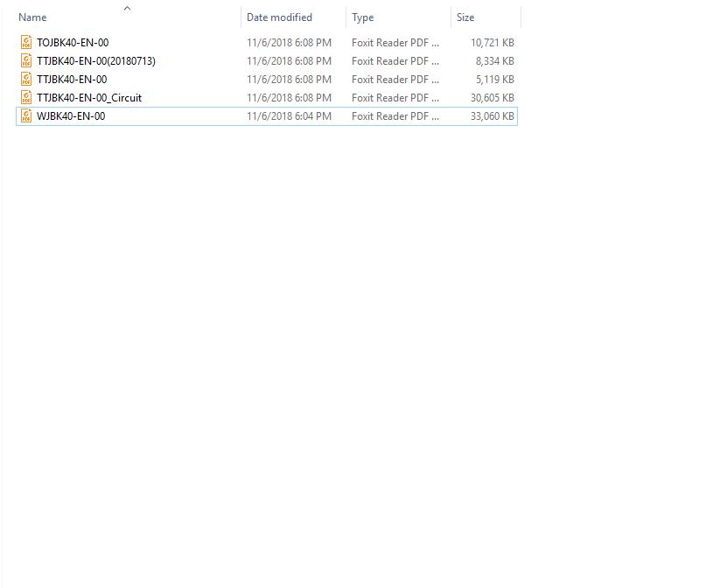Click the Type cell of WJBK40-EN-00 row
Screen dimensions: 706x588
tap(395, 116)
